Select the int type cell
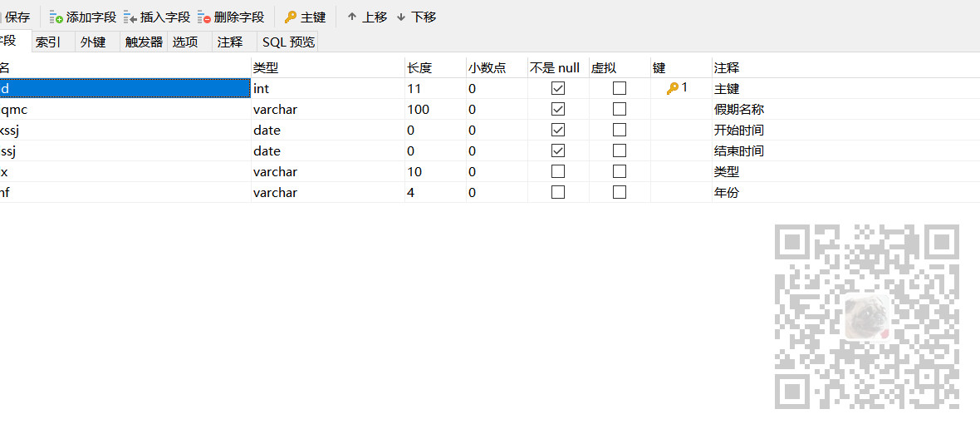 pos(327,88)
